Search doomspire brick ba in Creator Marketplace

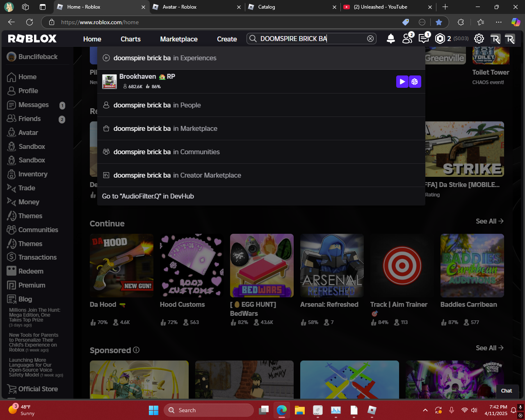click(x=261, y=175)
